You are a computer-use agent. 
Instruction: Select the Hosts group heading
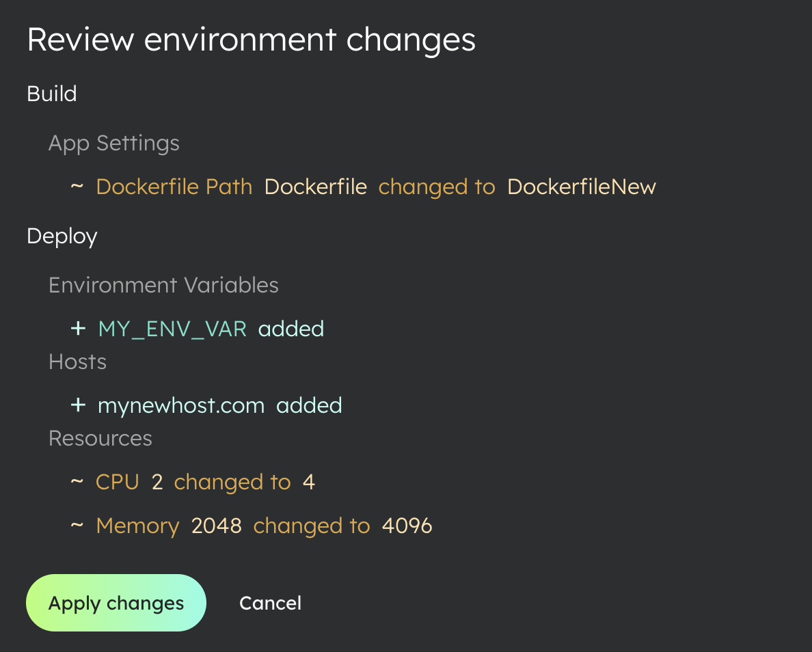(x=77, y=362)
